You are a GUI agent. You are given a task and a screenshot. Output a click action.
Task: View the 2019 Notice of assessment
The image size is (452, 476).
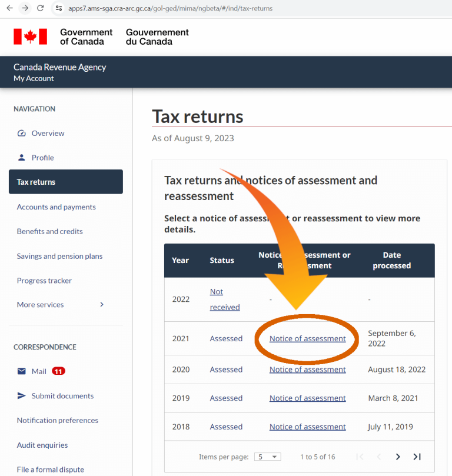(307, 398)
